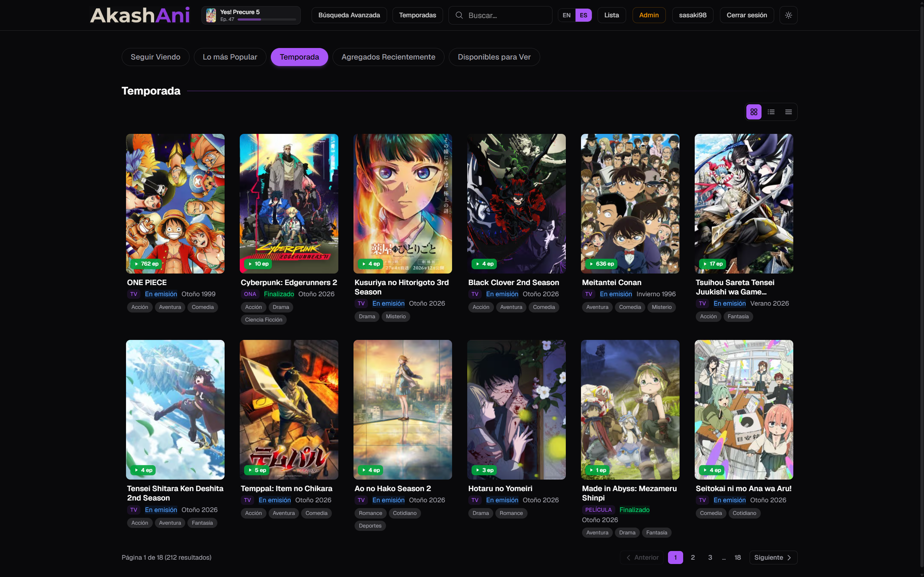Open the ONE PIECE poster
Viewport: 924px width, 577px height.
(x=175, y=204)
